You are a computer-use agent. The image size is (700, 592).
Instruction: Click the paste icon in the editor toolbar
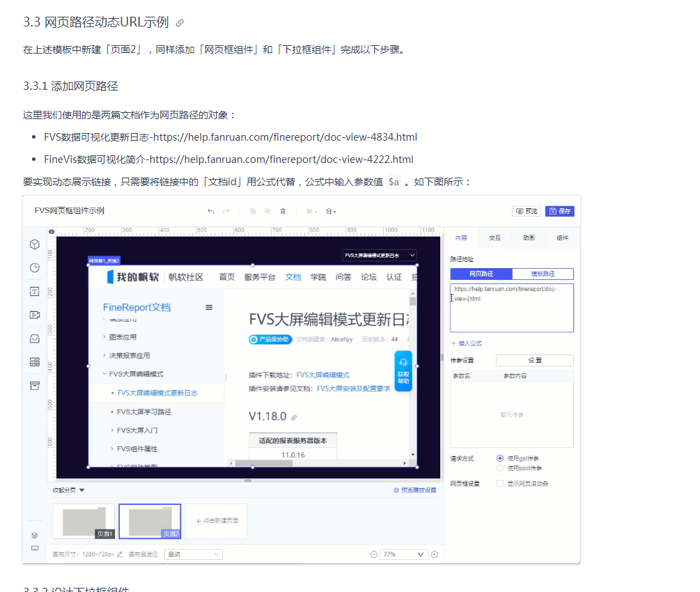click(268, 211)
